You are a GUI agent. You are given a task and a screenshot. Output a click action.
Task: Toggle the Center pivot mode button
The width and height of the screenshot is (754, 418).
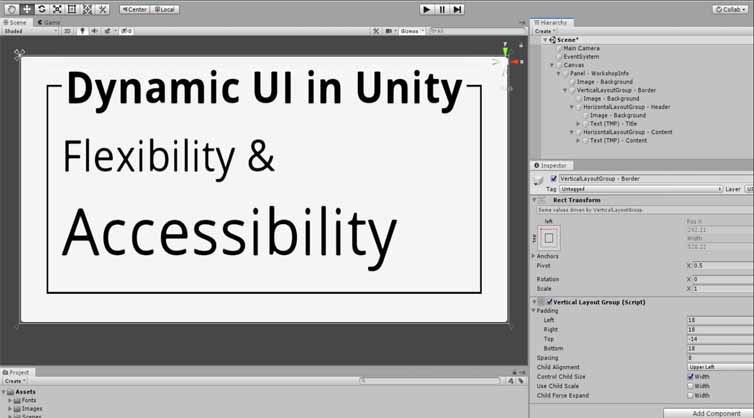click(134, 9)
